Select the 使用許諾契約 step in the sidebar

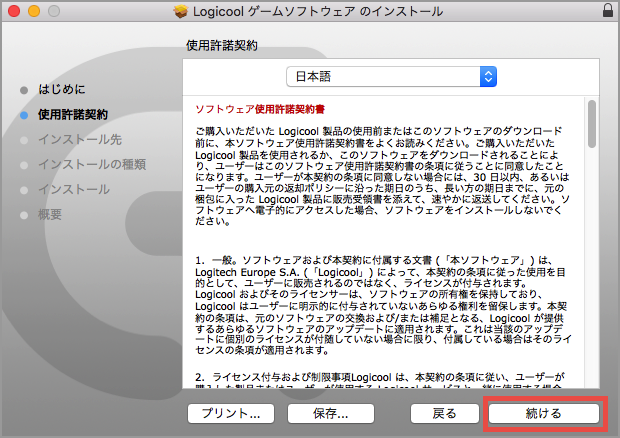[x=73, y=115]
